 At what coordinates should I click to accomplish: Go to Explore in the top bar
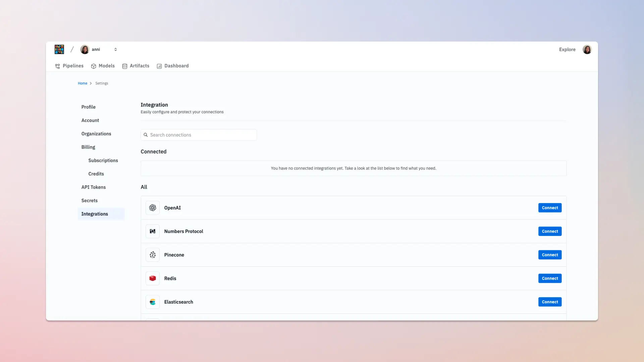click(x=567, y=49)
